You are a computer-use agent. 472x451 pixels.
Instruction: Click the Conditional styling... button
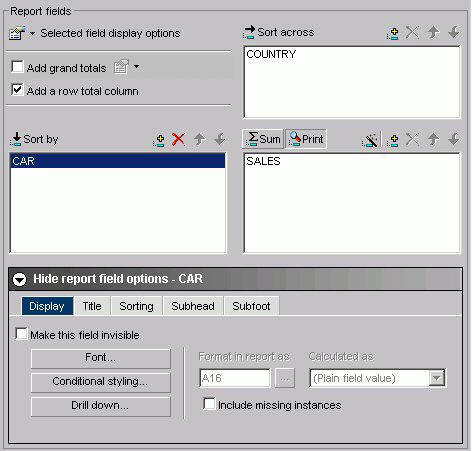point(101,382)
